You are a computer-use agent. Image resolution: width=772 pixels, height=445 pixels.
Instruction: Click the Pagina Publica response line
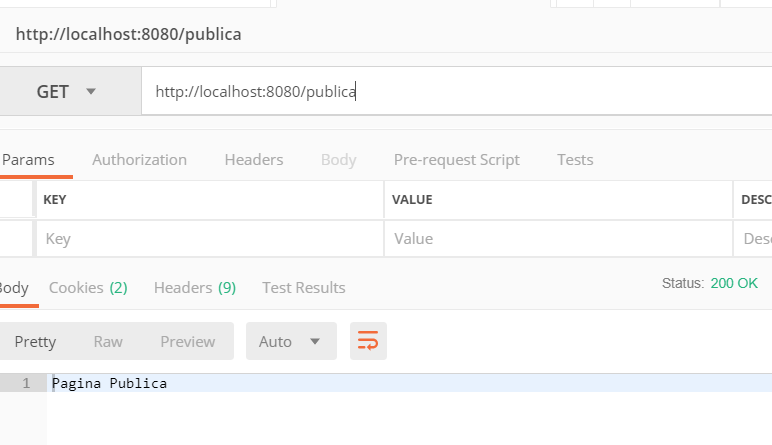click(x=110, y=383)
